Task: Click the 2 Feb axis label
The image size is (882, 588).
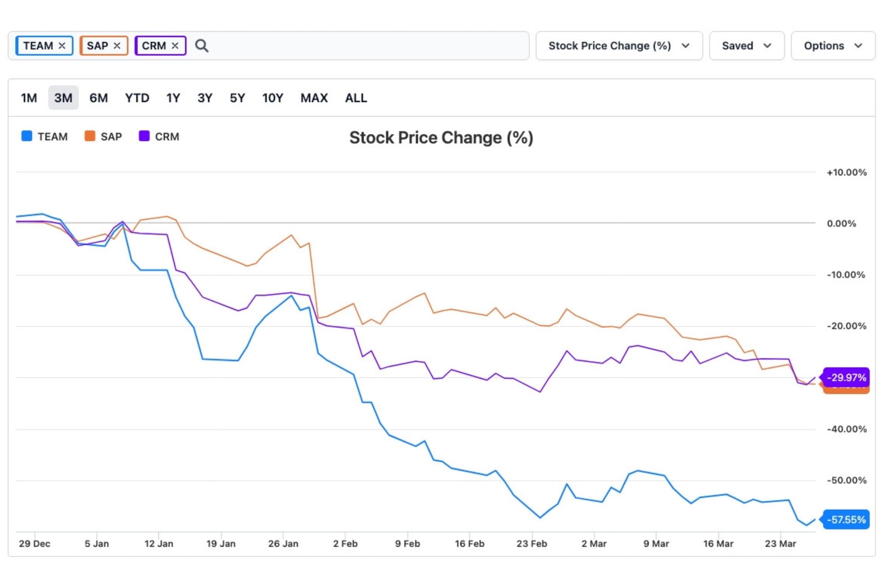Action: coord(345,544)
